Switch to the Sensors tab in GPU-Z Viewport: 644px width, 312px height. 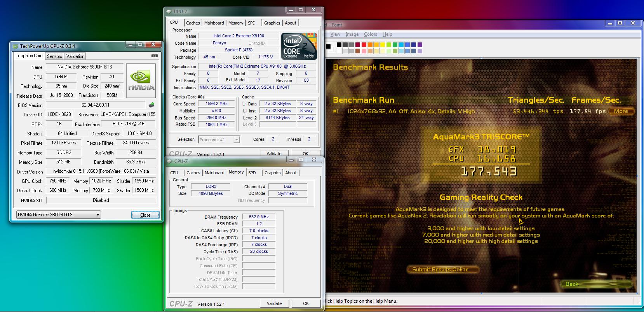tap(54, 56)
